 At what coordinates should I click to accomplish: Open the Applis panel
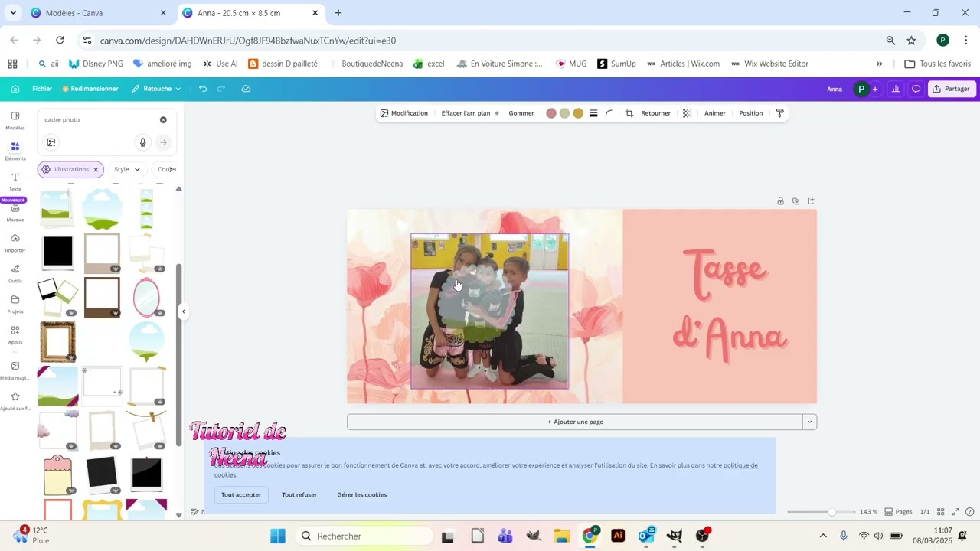coord(15,334)
